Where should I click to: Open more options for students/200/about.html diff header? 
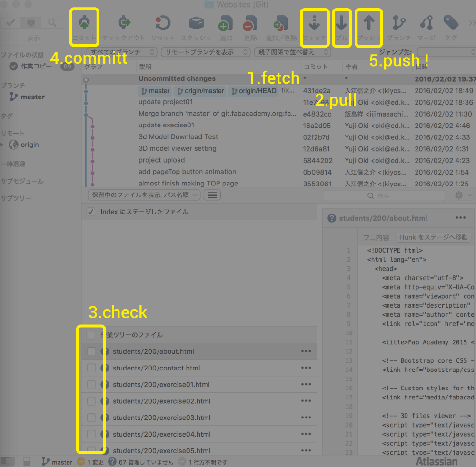460,218
